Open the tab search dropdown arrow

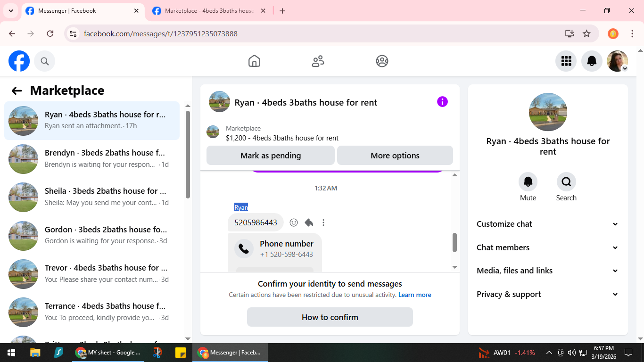10,11
